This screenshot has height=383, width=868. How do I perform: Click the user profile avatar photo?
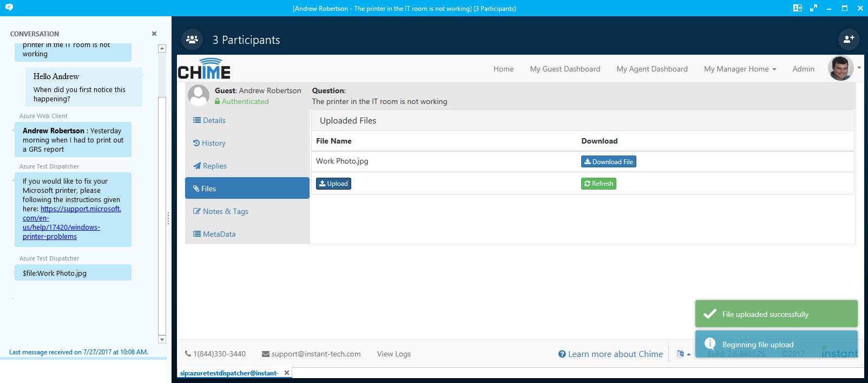coord(841,68)
